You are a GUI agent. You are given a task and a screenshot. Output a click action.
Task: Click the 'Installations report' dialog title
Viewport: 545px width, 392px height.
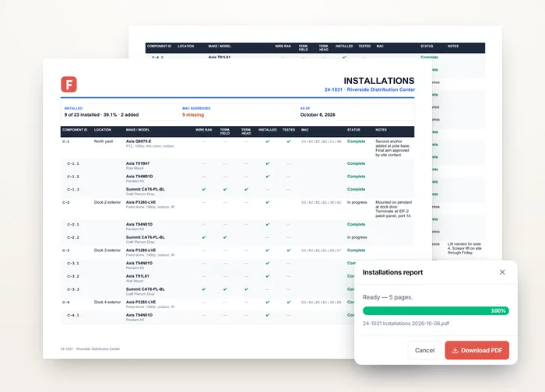[x=392, y=272]
